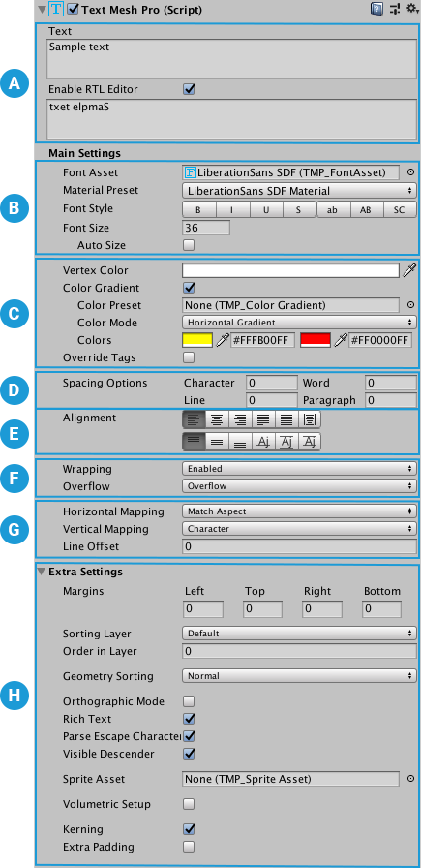
Task: Disable the Enable RTL Editor checkbox
Action: coord(189,89)
